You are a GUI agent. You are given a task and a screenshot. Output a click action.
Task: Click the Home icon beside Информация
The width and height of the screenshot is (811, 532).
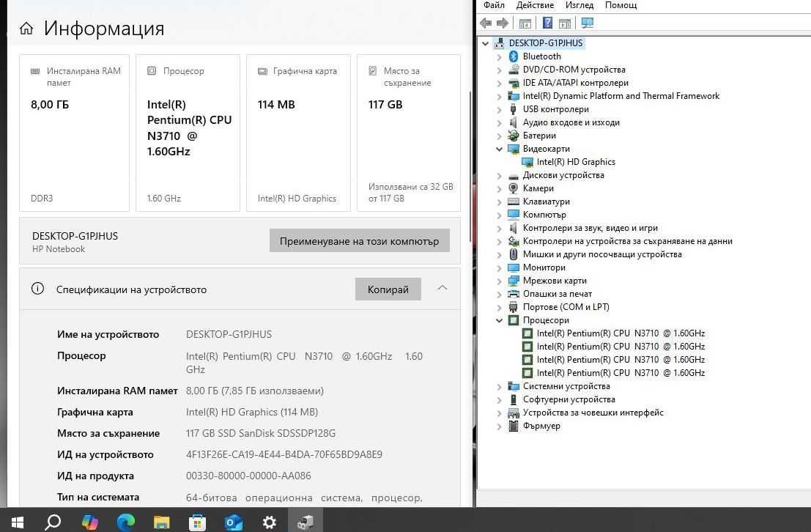[x=26, y=29]
